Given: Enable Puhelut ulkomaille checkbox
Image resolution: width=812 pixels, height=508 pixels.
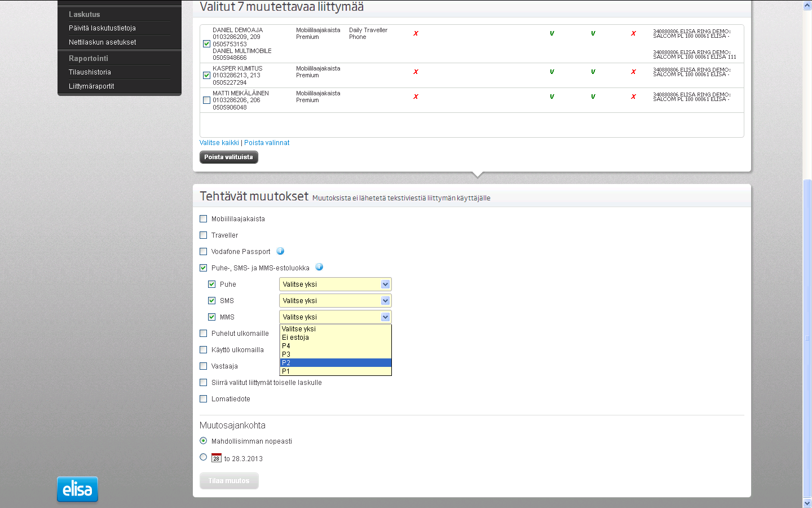Looking at the screenshot, I should pos(204,333).
